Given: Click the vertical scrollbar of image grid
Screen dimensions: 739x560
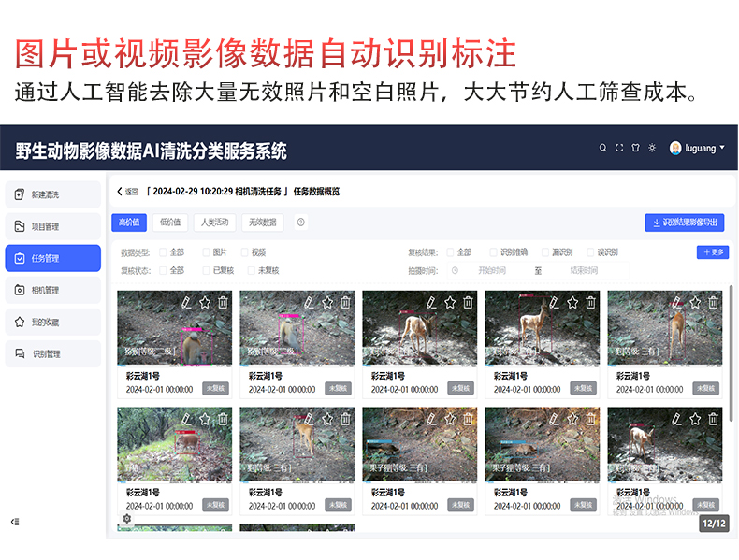Looking at the screenshot, I should (x=731, y=353).
